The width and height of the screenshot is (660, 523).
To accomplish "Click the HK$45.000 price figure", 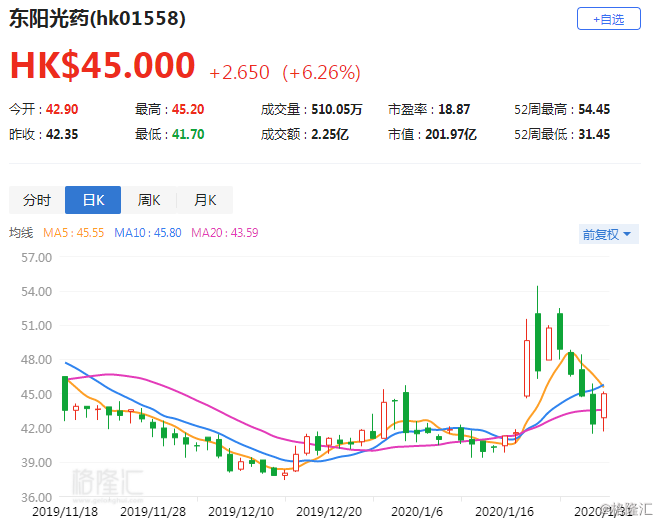I will coord(103,65).
